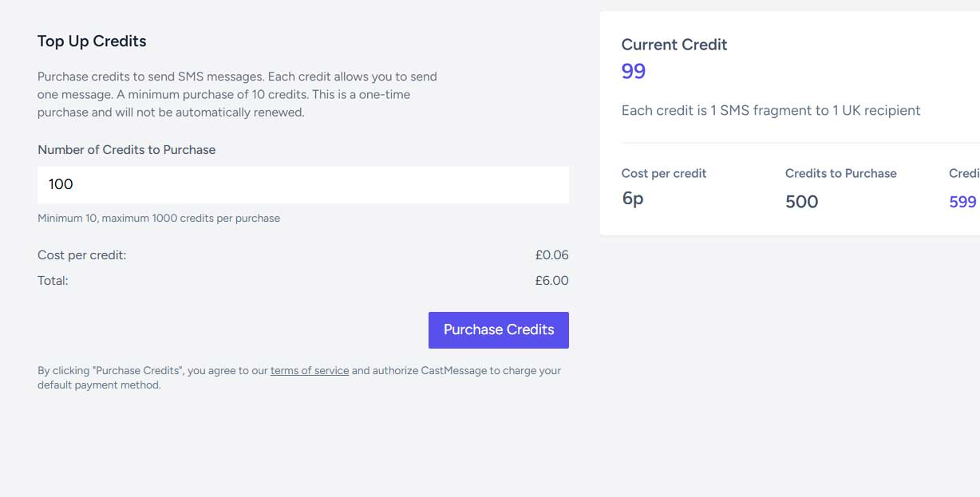The height and width of the screenshot is (497, 980).
Task: Click the Current Credit heading
Action: 674,45
